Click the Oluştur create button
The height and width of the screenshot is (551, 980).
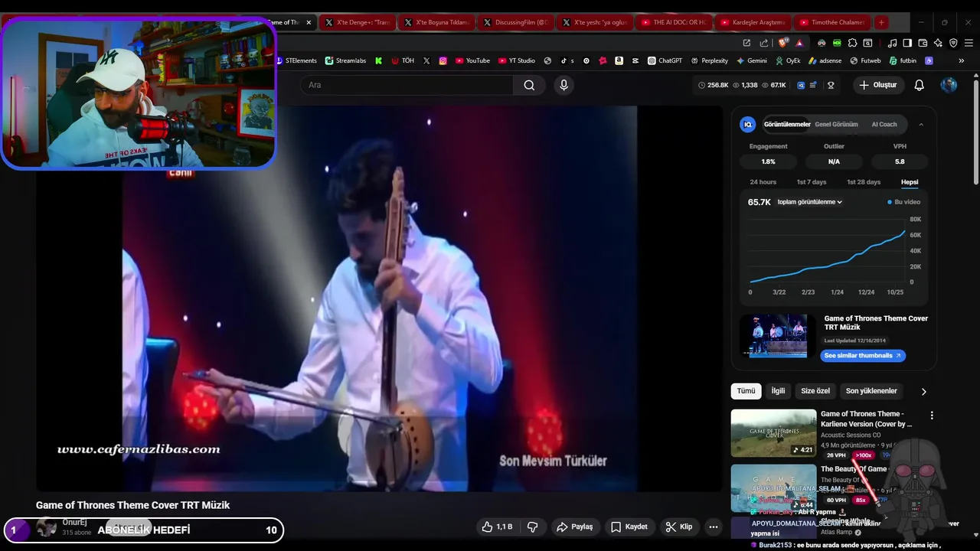[x=877, y=85]
